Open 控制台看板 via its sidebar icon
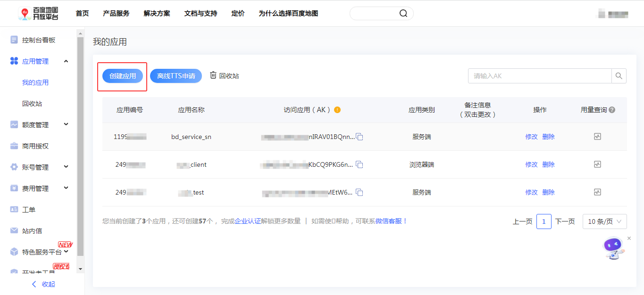The width and height of the screenshot is (644, 295). pyautogui.click(x=13, y=40)
